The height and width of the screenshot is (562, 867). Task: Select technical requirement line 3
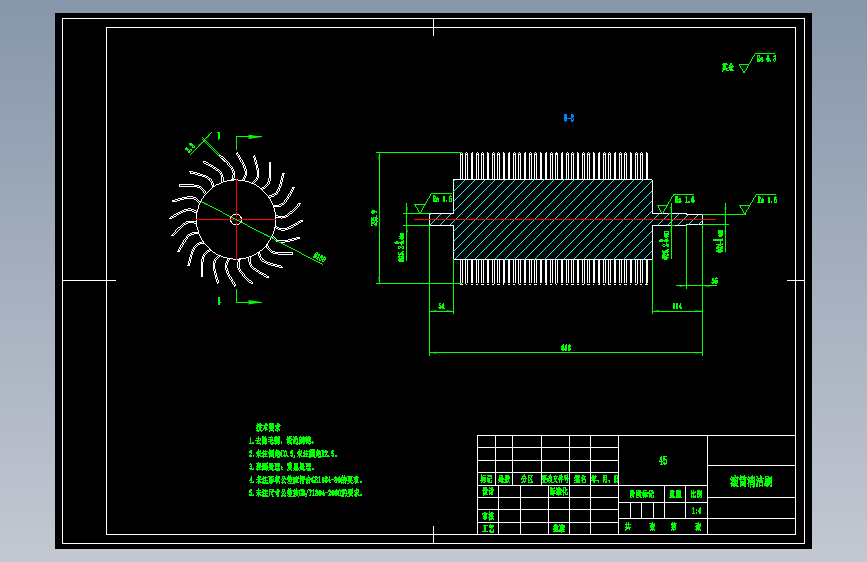click(x=281, y=467)
